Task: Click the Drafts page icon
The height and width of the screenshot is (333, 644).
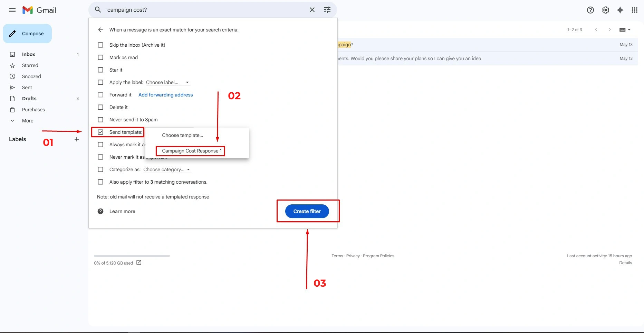Action: [12, 99]
